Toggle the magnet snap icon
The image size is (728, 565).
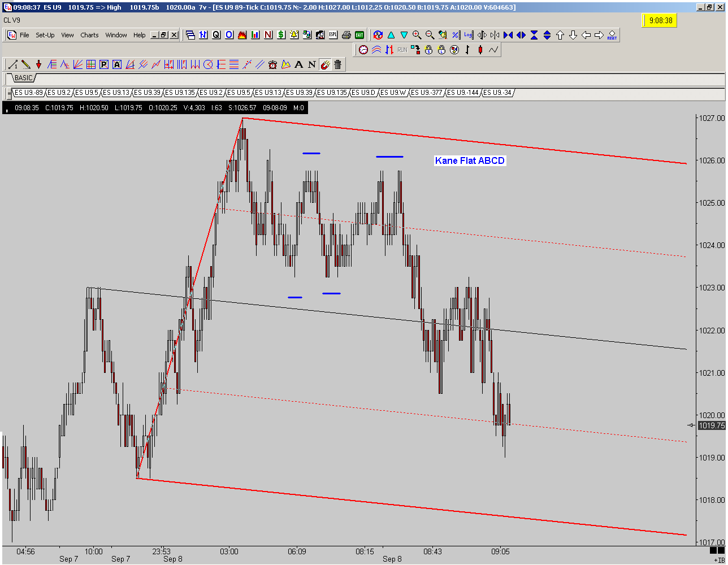[324, 64]
